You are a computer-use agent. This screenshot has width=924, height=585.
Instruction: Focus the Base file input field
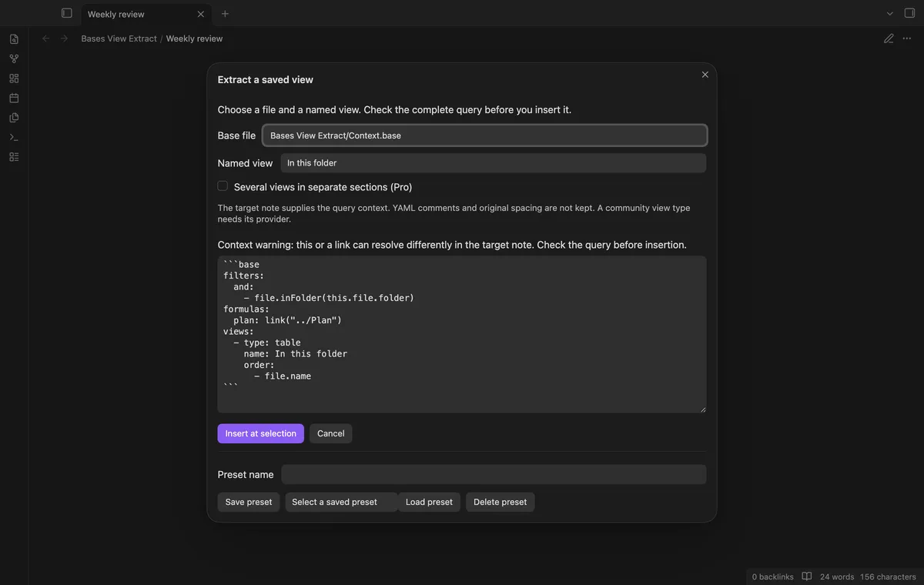[x=484, y=135]
